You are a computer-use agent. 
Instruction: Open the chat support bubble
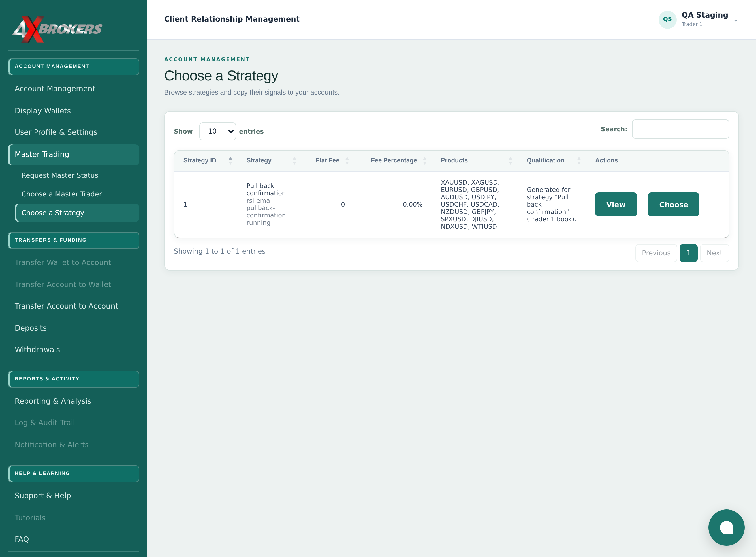(726, 527)
